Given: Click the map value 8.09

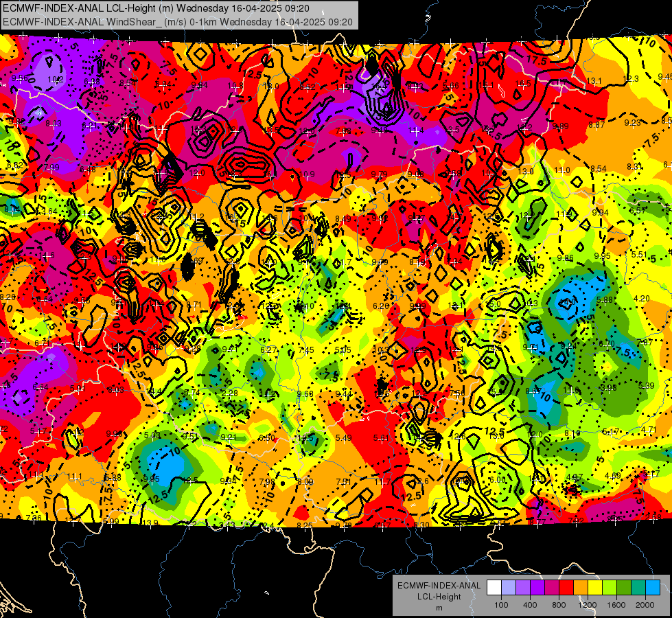Looking at the screenshot, I should click(305, 481).
